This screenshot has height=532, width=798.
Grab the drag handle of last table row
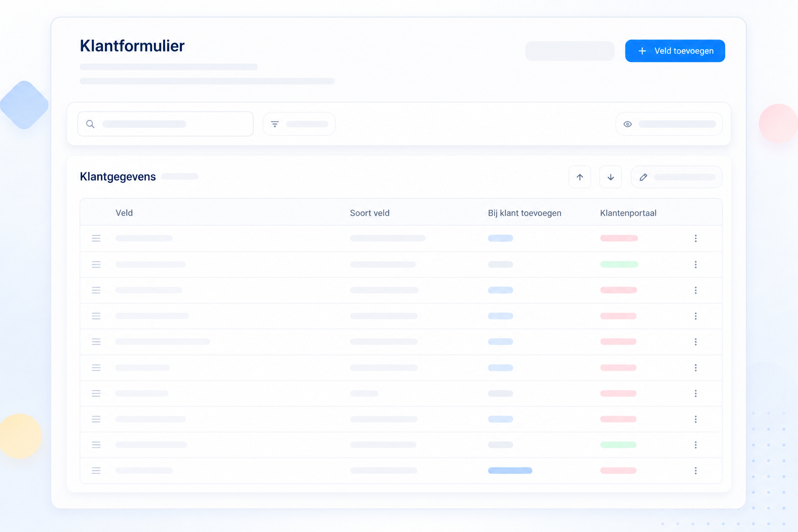(96, 471)
